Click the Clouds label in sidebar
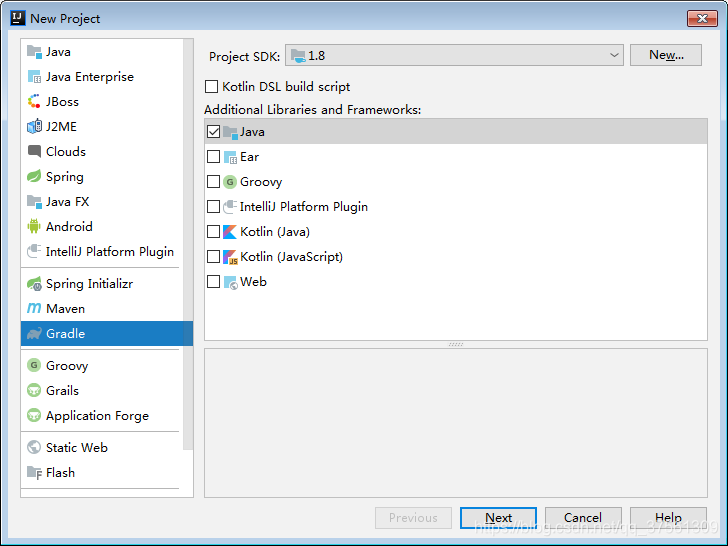The image size is (728, 546). click(66, 152)
